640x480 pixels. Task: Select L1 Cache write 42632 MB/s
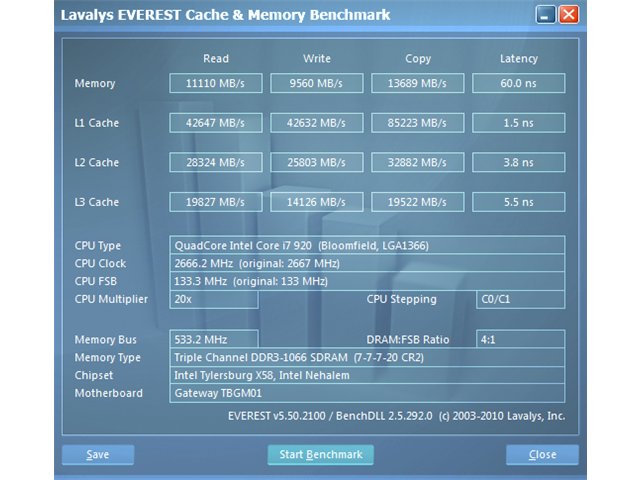click(316, 123)
